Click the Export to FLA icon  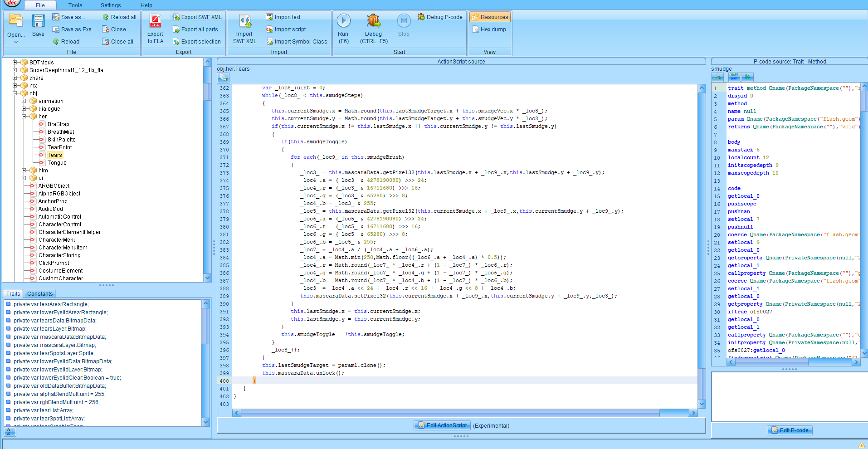(x=155, y=21)
